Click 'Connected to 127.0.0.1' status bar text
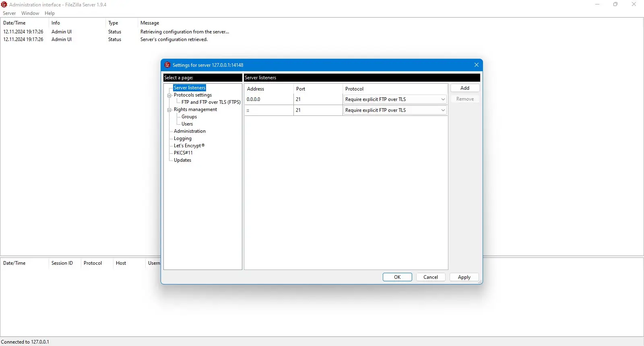Viewport: 644px width, 346px height. point(25,342)
